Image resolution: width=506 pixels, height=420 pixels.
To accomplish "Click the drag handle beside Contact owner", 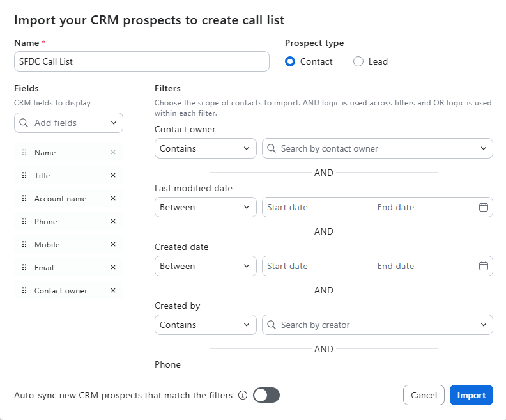I will (x=24, y=291).
